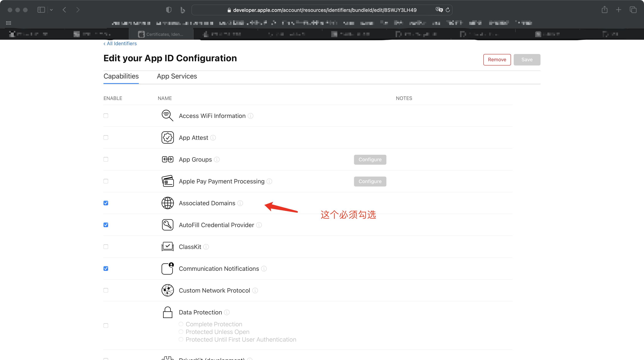Toggle the Safari sidebar

click(41, 10)
